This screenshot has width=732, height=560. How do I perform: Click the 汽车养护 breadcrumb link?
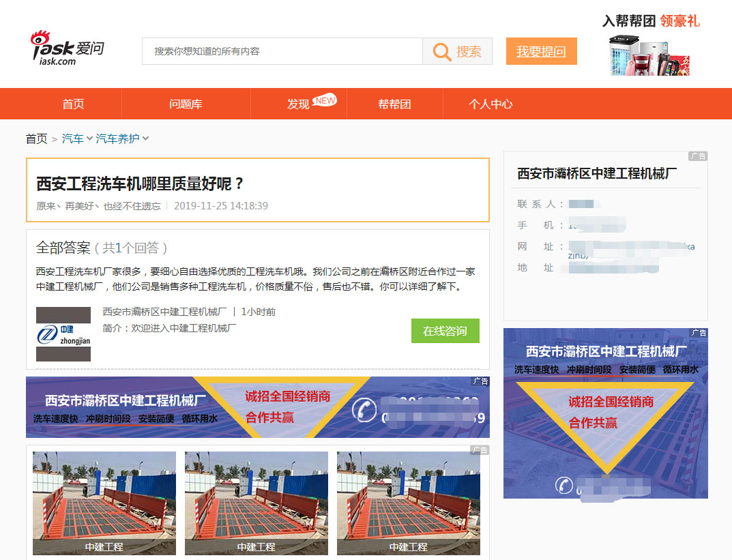(x=117, y=138)
